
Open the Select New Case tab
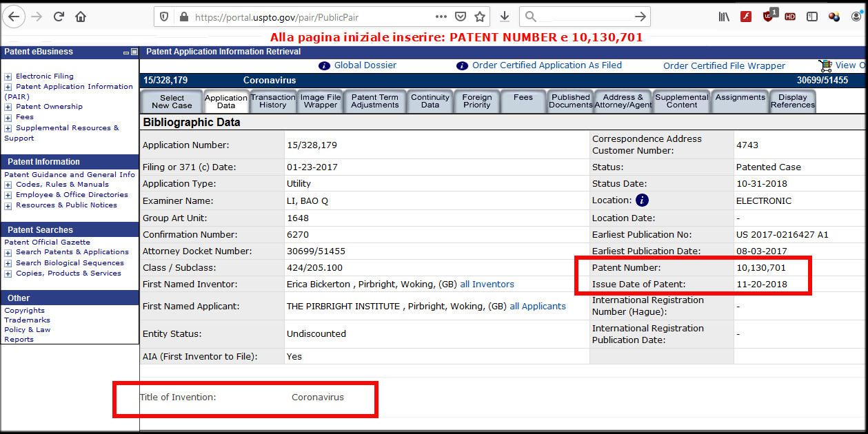(172, 101)
